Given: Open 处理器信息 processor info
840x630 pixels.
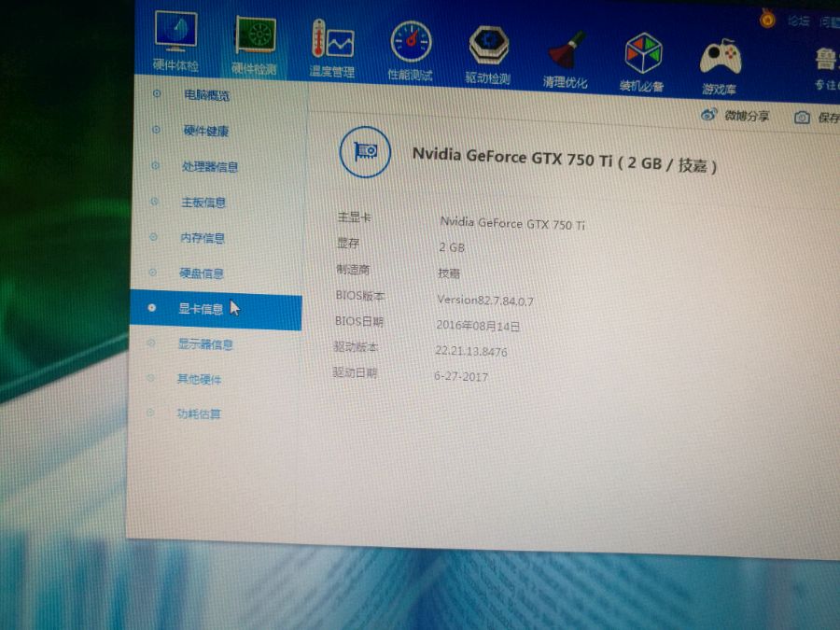Looking at the screenshot, I should (x=210, y=167).
